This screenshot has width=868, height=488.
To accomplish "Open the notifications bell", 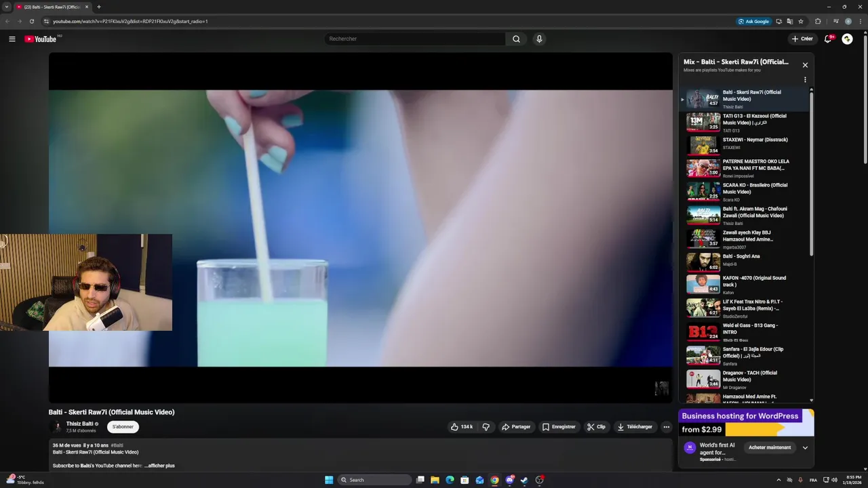I will [x=828, y=39].
